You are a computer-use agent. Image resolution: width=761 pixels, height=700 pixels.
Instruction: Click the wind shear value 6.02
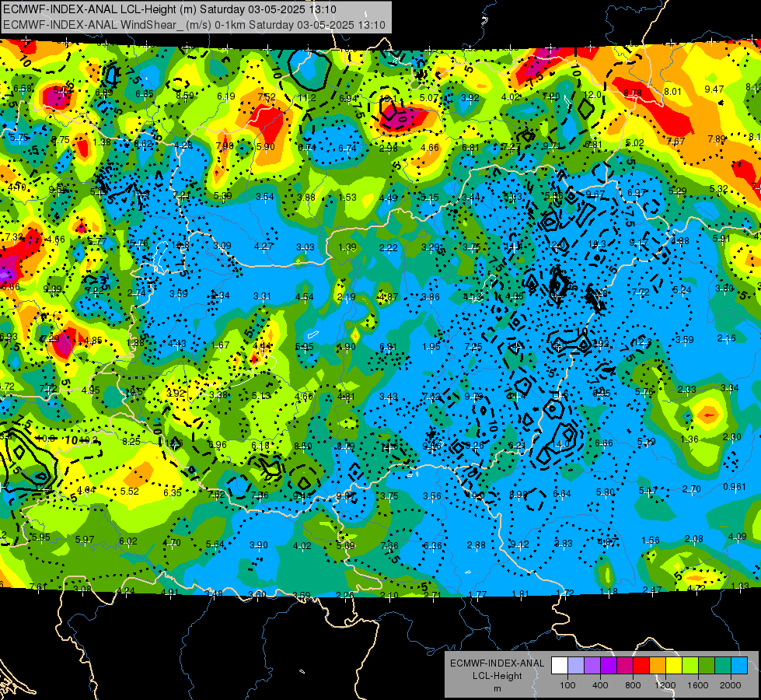pyautogui.click(x=128, y=541)
